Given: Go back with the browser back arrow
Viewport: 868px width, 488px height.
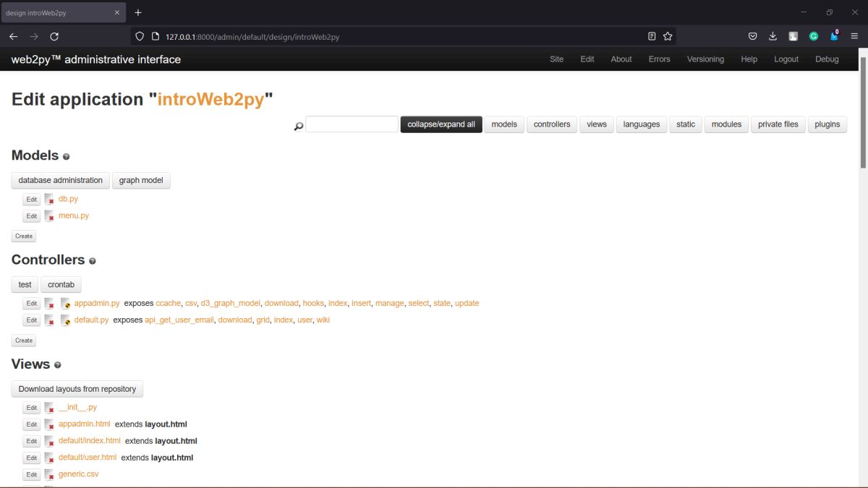Looking at the screenshot, I should [x=13, y=36].
